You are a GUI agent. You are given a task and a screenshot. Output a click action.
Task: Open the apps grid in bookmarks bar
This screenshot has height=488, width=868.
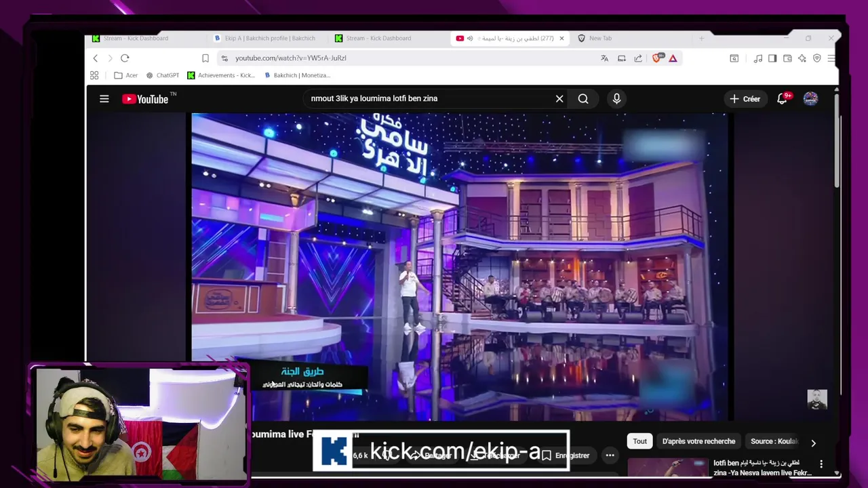[x=94, y=75]
